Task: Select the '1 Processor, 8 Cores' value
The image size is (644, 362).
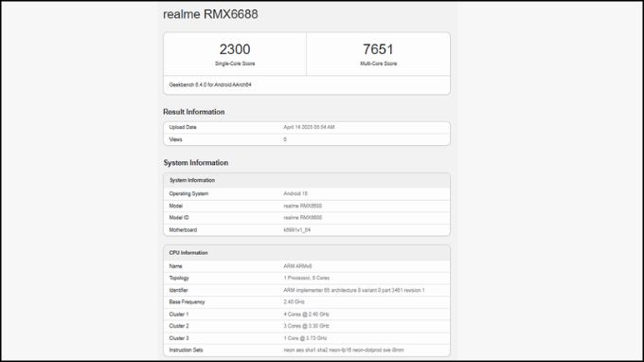Action: tap(307, 279)
